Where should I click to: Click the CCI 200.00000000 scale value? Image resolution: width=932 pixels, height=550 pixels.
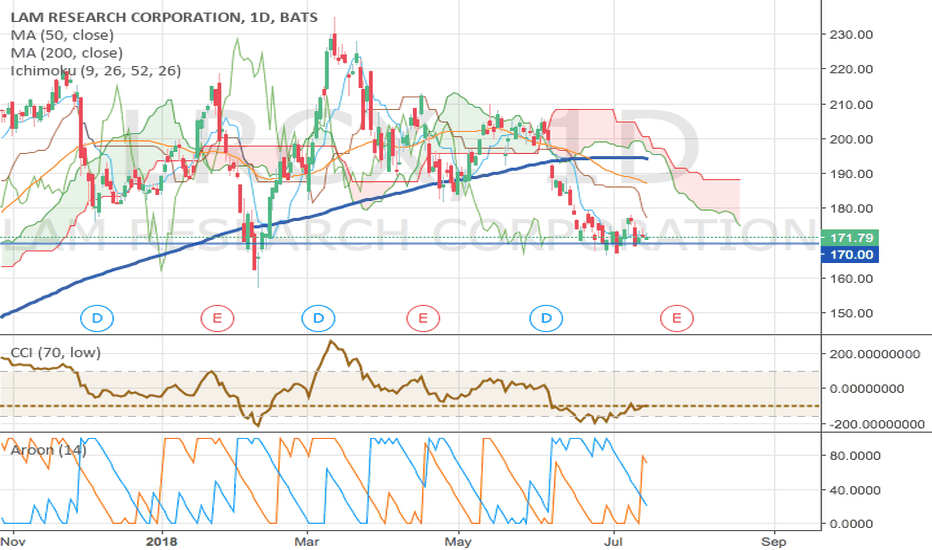pos(876,354)
